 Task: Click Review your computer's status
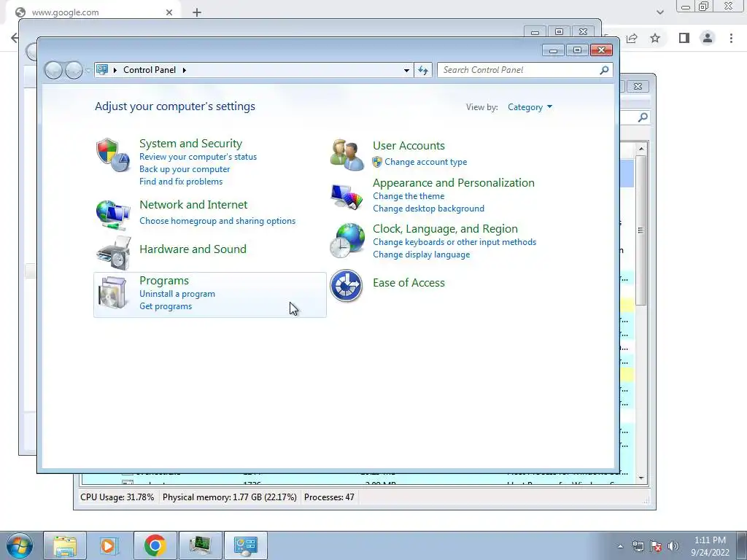(x=198, y=157)
